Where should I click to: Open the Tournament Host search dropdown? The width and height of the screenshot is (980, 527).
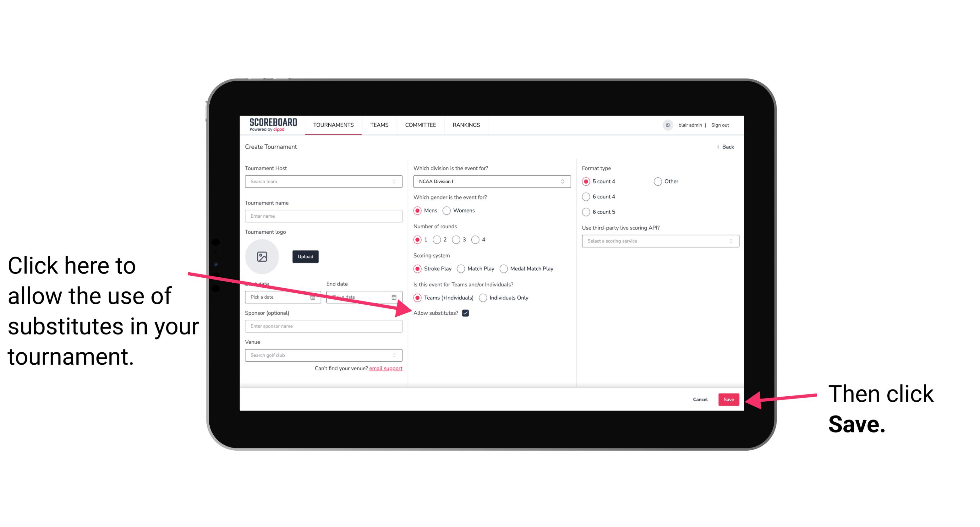[323, 182]
